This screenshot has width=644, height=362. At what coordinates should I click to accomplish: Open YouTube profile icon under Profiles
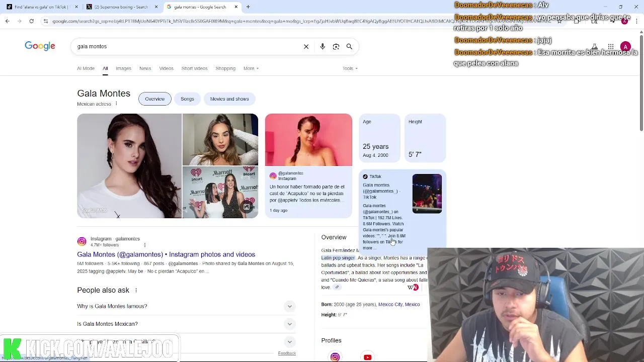368,357
